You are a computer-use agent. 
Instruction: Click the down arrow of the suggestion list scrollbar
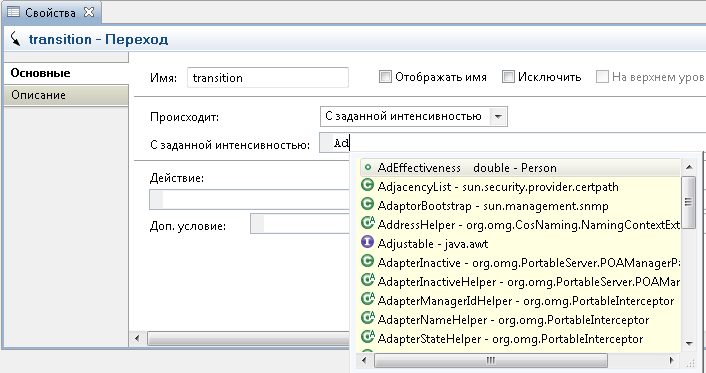[x=689, y=344]
